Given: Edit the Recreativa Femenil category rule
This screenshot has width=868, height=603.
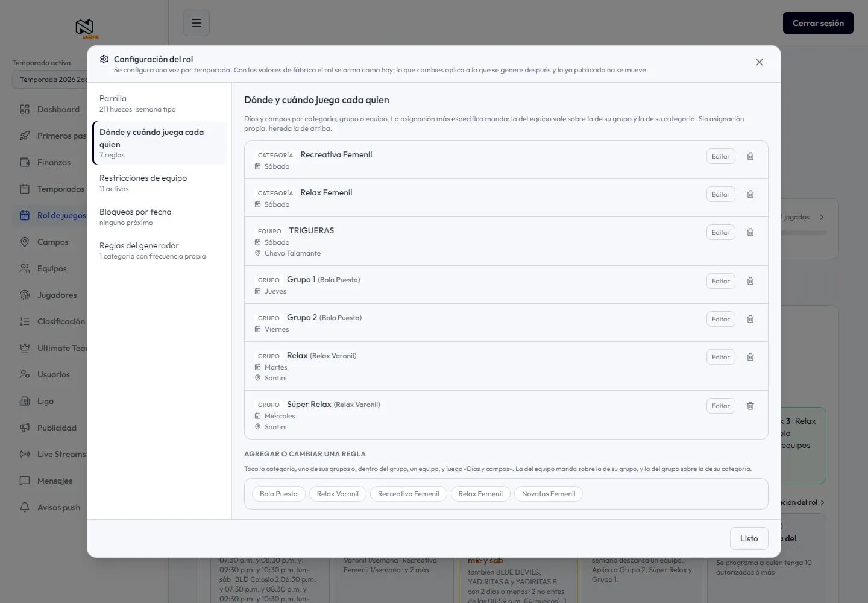Looking at the screenshot, I should pos(721,156).
